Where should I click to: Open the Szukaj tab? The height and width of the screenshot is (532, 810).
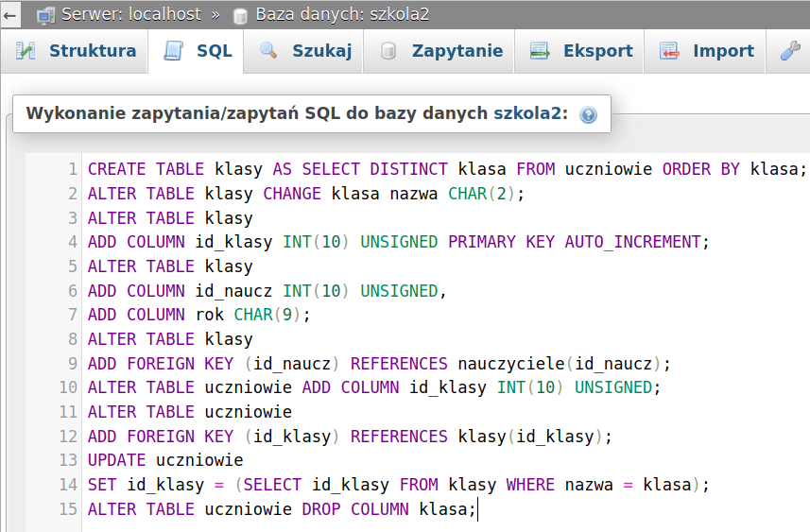click(303, 51)
